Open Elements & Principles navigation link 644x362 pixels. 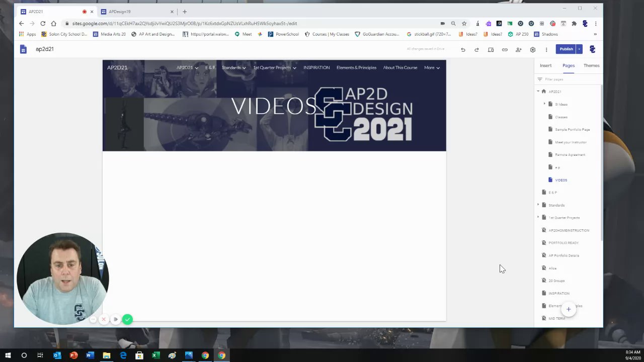pyautogui.click(x=356, y=67)
